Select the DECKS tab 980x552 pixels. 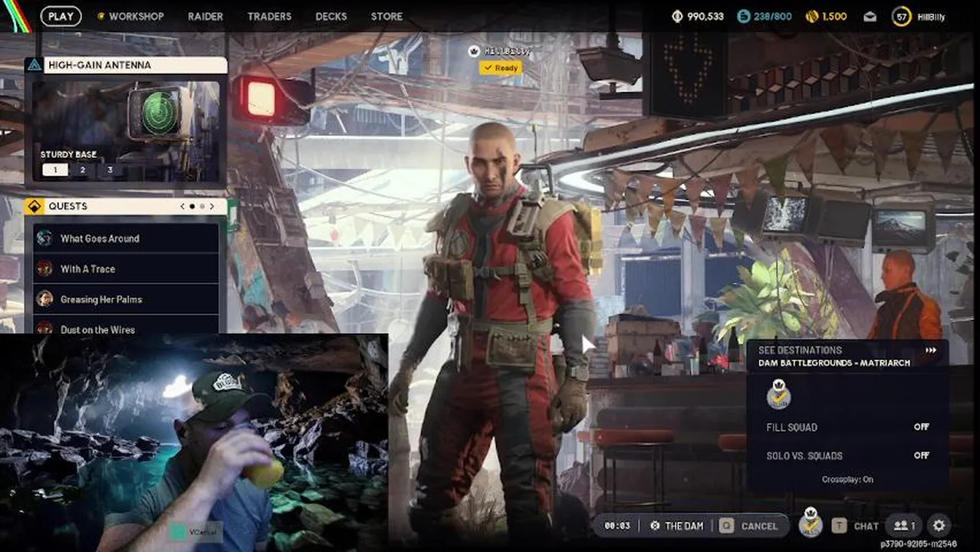tap(331, 16)
